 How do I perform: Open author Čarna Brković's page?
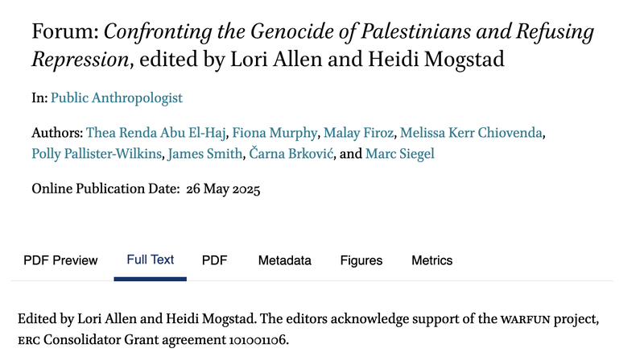tap(291, 154)
